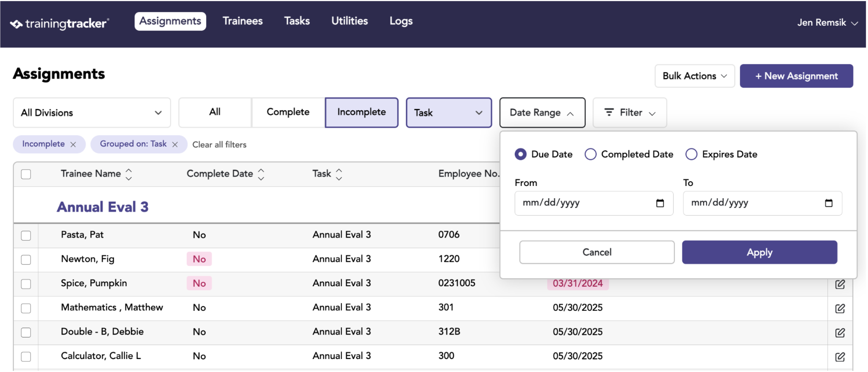Open the All Divisions dropdown
The image size is (868, 372).
[92, 113]
